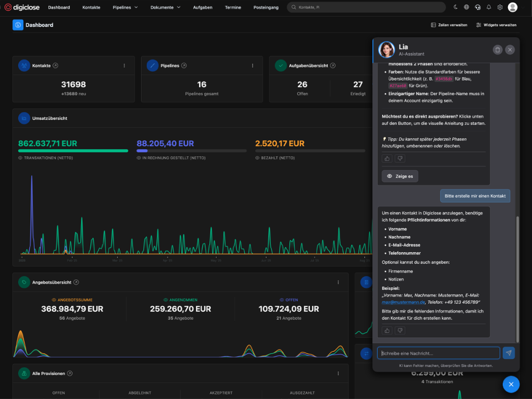
Task: Open Pipelines widget external link icon
Action: 184,65
